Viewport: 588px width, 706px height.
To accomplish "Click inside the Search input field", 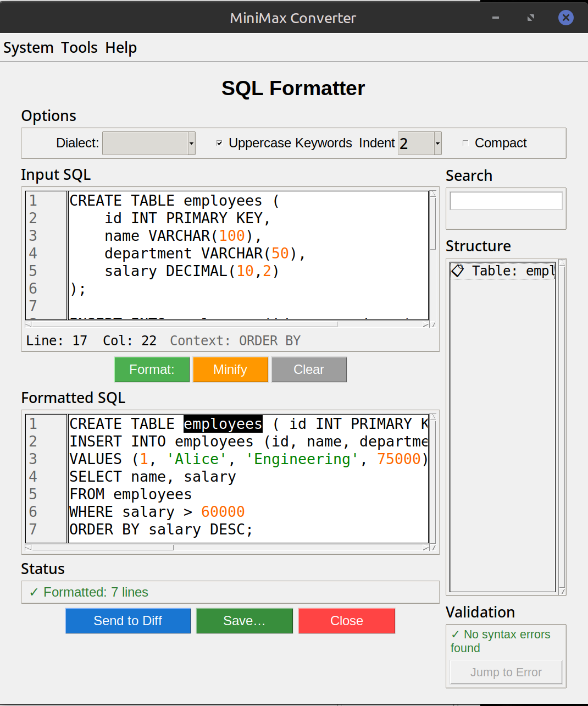I will point(506,201).
